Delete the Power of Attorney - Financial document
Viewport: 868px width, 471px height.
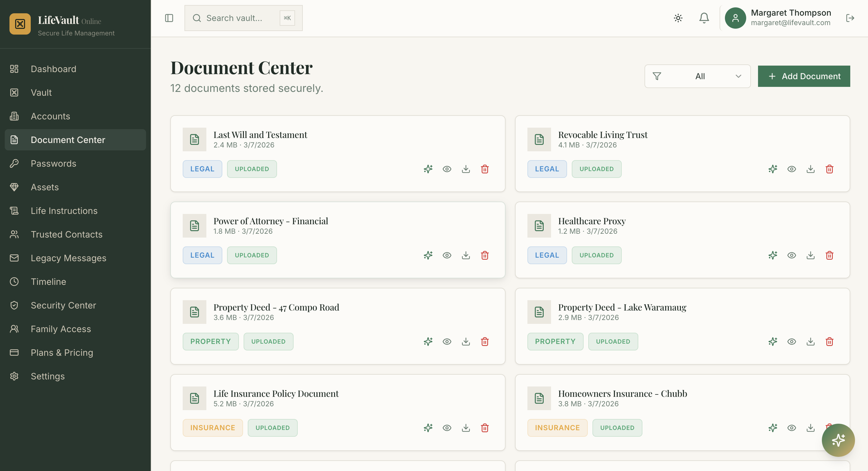[x=485, y=255]
